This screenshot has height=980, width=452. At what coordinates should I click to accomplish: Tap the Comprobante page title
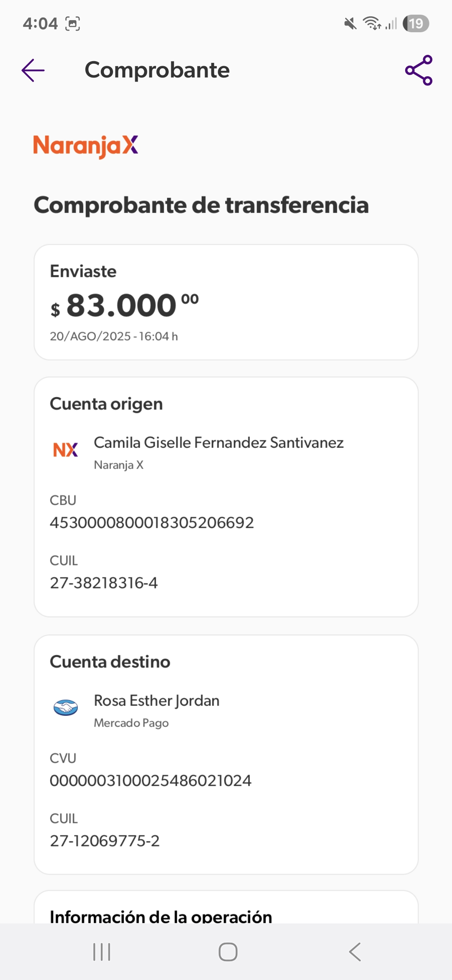157,70
